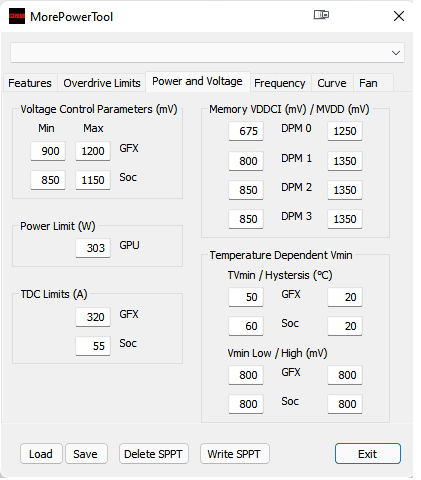This screenshot has height=480, width=421.
Task: Click Delete SPPT button
Action: pyautogui.click(x=154, y=454)
